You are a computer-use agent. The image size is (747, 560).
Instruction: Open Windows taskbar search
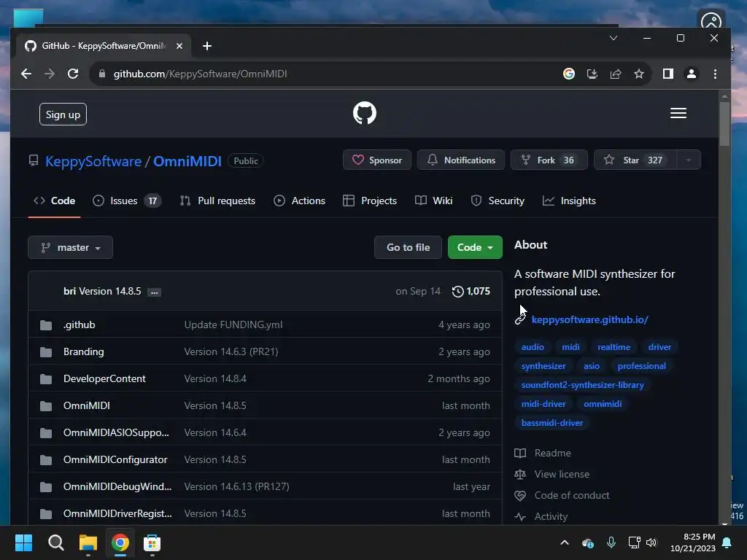pyautogui.click(x=55, y=542)
